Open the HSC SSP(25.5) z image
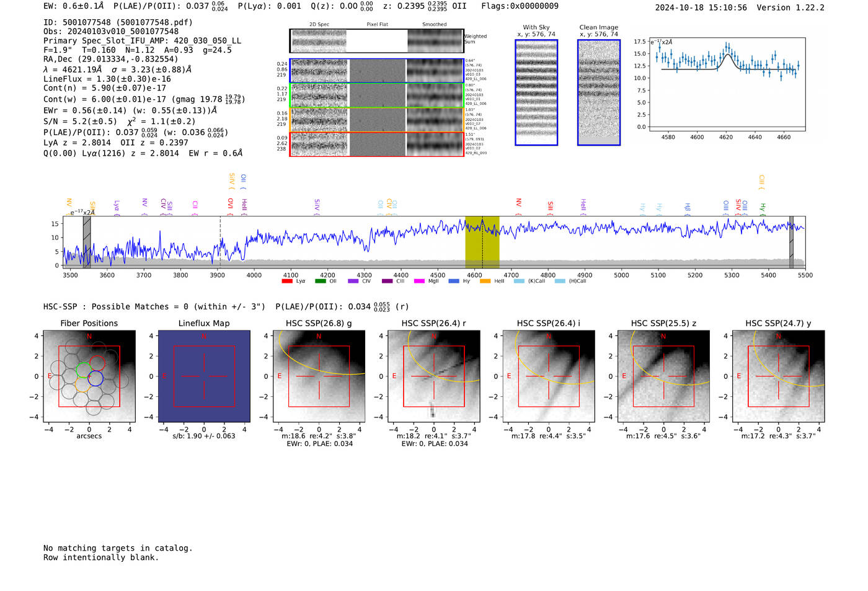 click(663, 376)
